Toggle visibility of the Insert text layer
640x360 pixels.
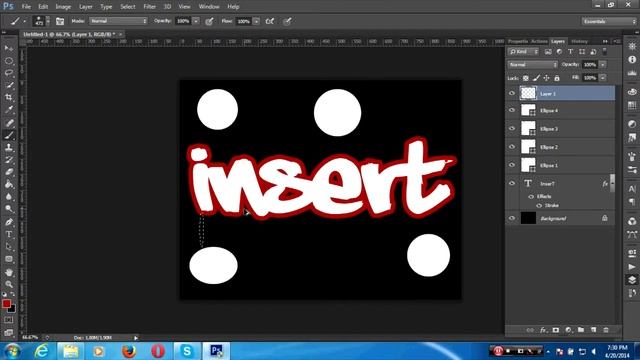(512, 184)
